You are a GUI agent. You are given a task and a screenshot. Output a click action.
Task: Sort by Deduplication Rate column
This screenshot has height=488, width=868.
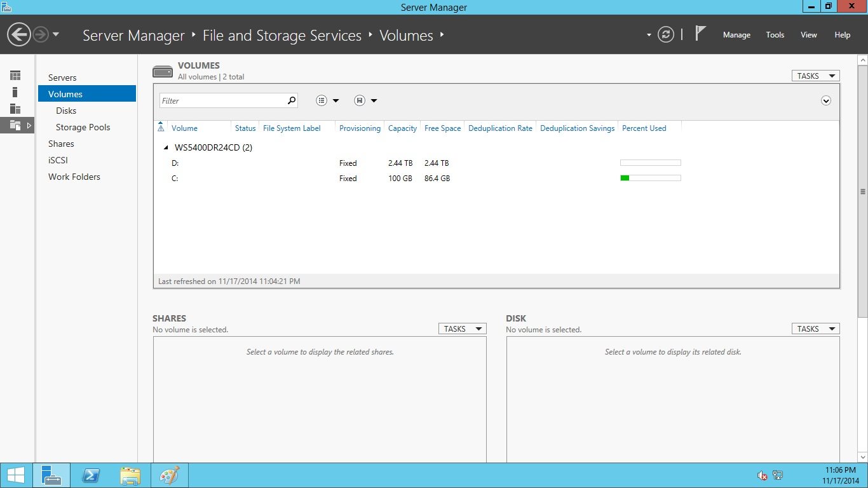500,128
